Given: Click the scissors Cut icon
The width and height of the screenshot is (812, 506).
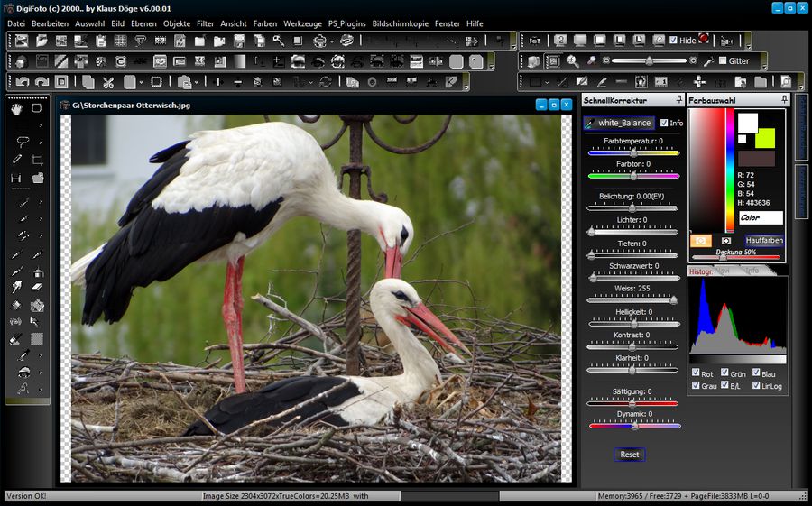Looking at the screenshot, I should tap(107, 82).
